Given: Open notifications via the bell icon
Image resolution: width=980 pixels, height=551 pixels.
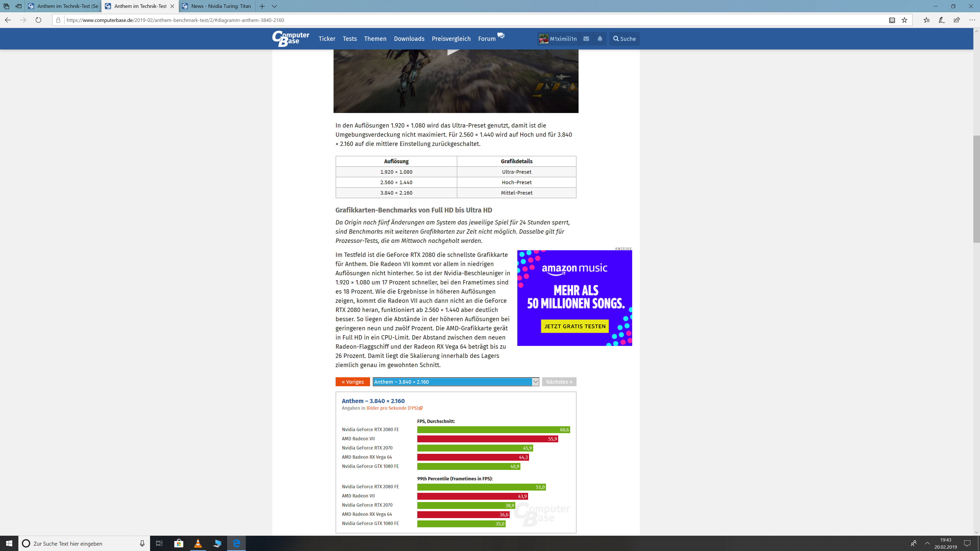Looking at the screenshot, I should (599, 39).
